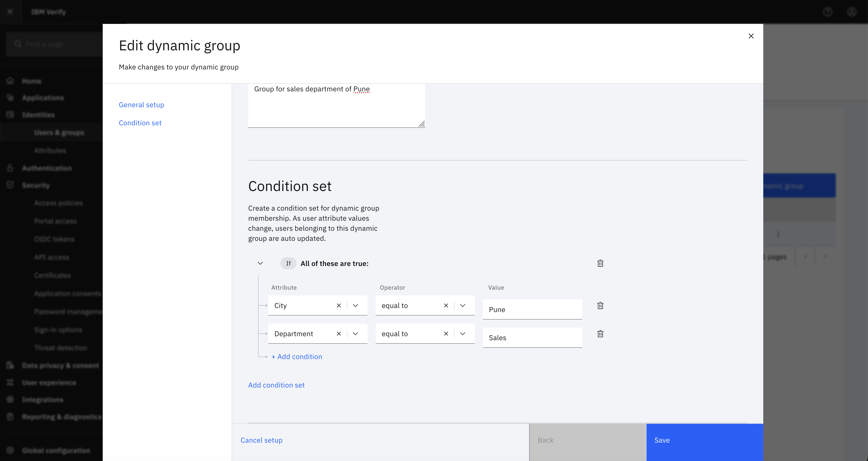This screenshot has height=461, width=868.
Task: Click the Authentication lock icon in sidebar
Action: (10, 168)
